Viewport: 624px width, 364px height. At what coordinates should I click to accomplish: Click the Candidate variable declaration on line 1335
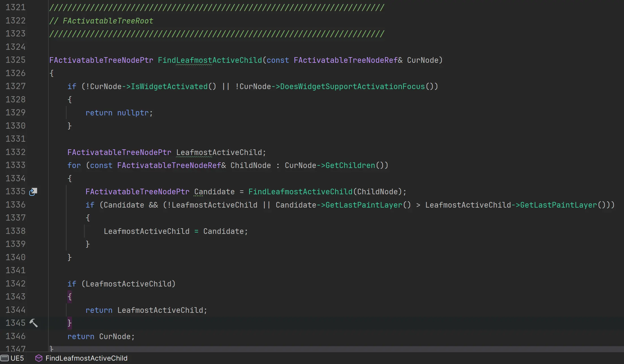point(214,192)
